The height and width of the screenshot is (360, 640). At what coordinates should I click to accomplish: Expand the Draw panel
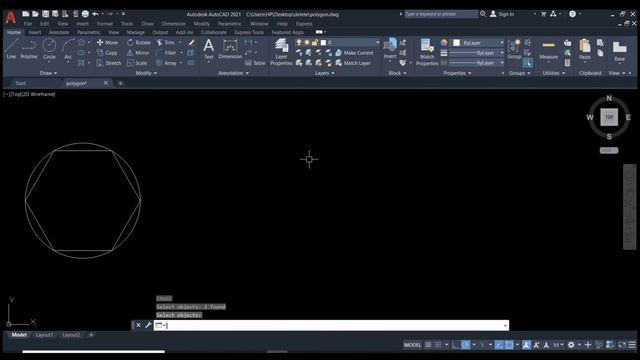point(48,73)
